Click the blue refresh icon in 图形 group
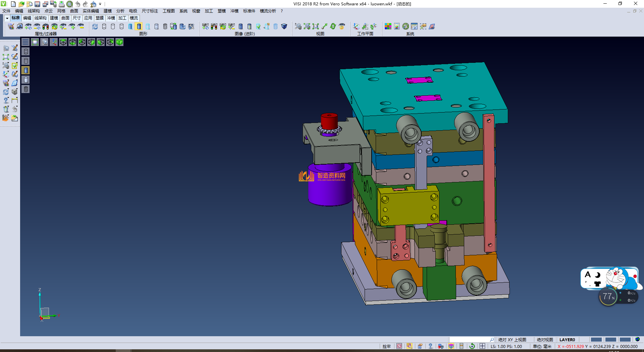This screenshot has width=644, height=352. (95, 26)
